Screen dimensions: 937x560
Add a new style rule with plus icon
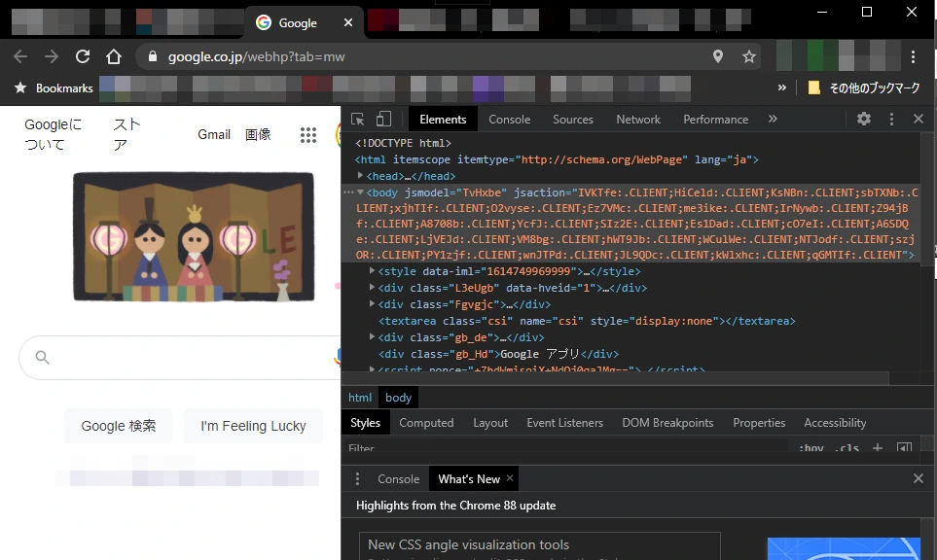(x=877, y=448)
